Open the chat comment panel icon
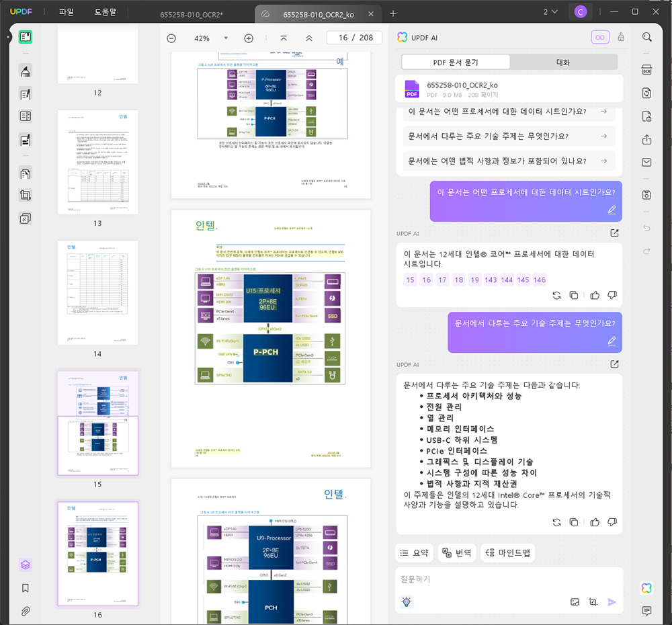The image size is (672, 625). tap(646, 610)
